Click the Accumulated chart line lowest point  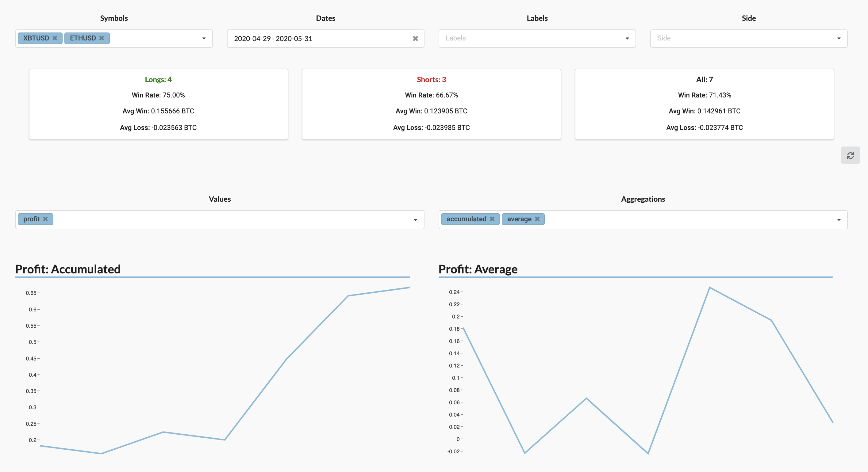pyautogui.click(x=102, y=454)
